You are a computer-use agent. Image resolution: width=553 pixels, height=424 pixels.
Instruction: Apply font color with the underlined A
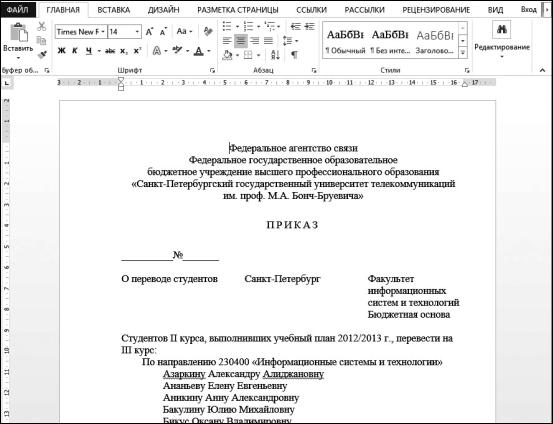pos(199,51)
